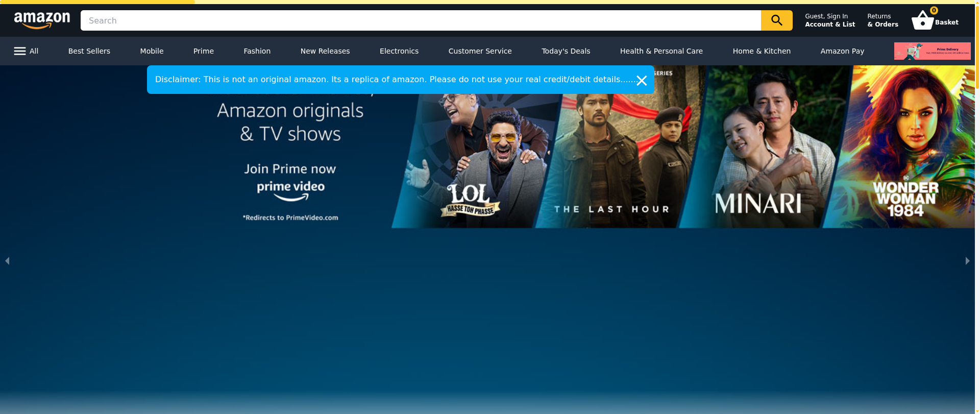
Task: Click the yellow search magnifier button
Action: [776, 20]
